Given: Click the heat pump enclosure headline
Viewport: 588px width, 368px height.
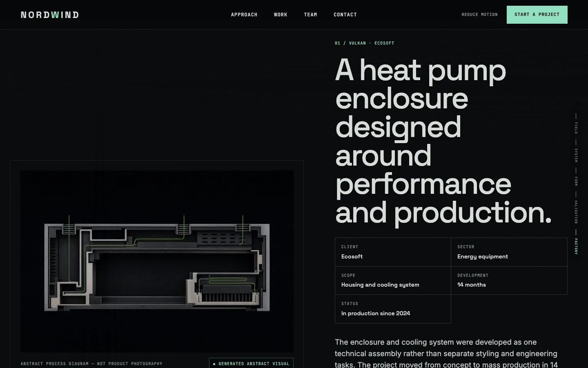Looking at the screenshot, I should coord(443,141).
